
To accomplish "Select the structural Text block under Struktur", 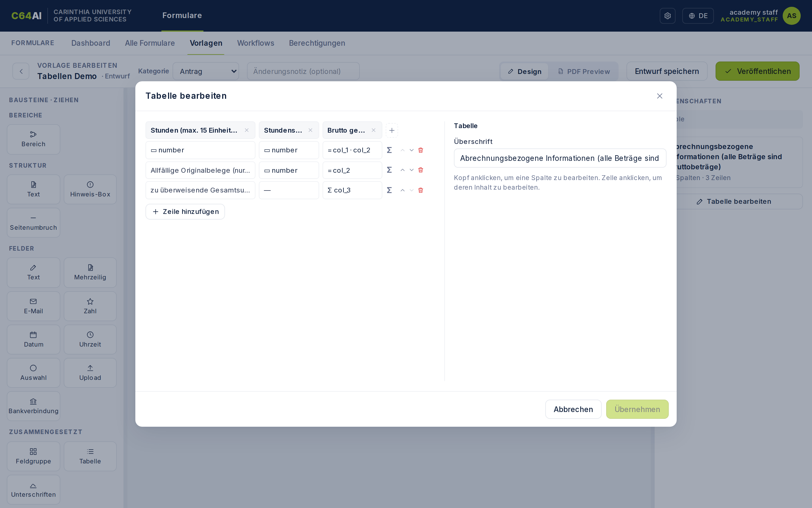I will pyautogui.click(x=34, y=189).
